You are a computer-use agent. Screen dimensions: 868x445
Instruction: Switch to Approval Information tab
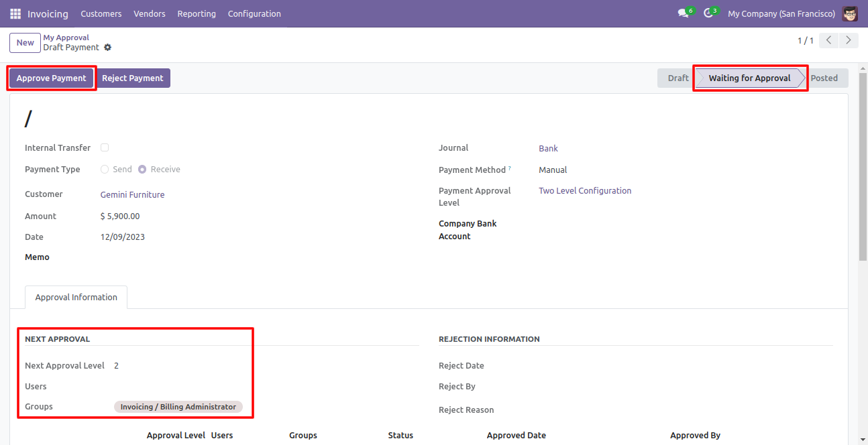(x=76, y=298)
